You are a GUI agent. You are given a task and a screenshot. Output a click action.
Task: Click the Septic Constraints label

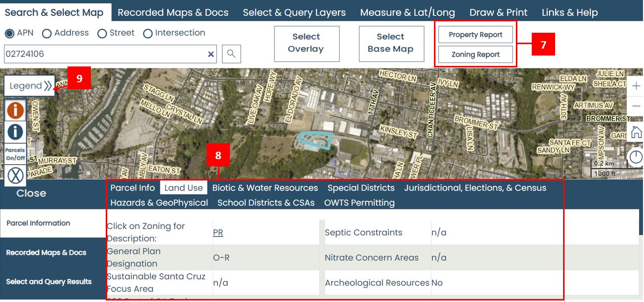[363, 233]
